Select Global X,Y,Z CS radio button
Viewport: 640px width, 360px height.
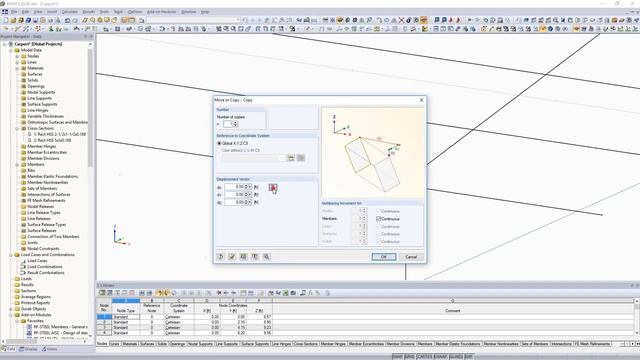coord(219,143)
